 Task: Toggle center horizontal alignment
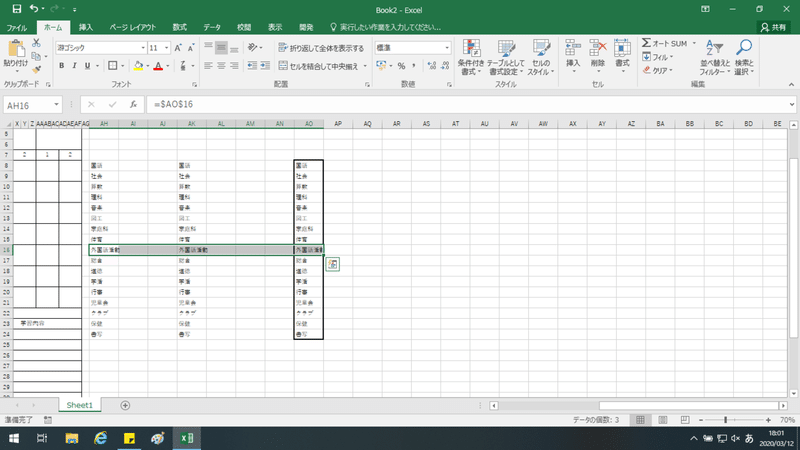point(221,66)
